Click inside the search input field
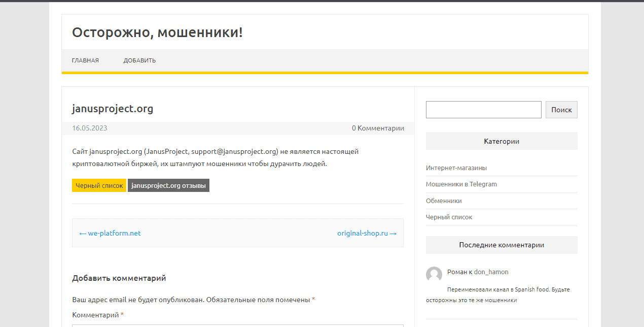This screenshot has width=644, height=327. click(x=483, y=109)
